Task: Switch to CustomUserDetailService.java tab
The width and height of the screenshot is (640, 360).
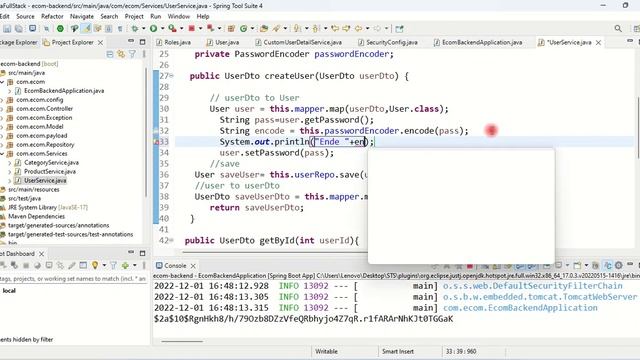Action: click(298, 42)
